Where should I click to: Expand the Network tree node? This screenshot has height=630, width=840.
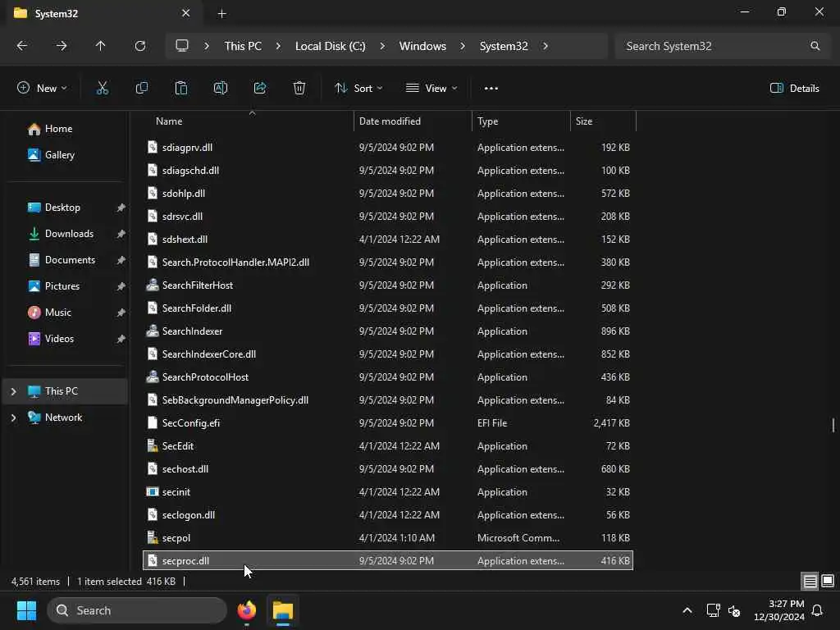pos(13,418)
